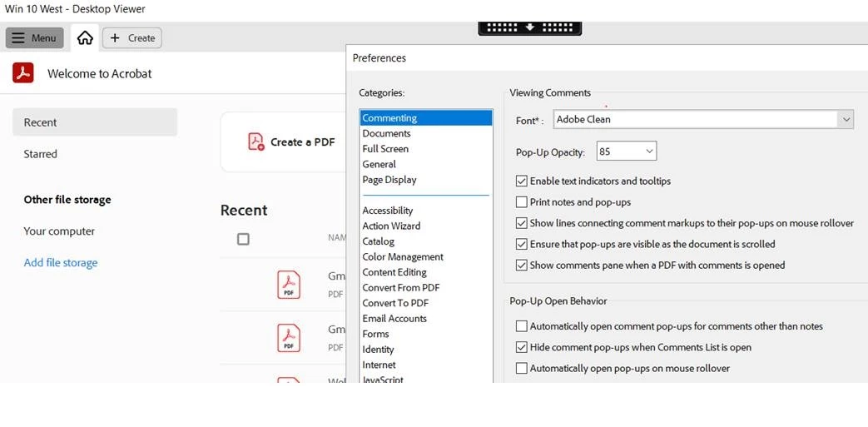Select the Convert From PDF category
This screenshot has height=427, width=868.
(426, 288)
